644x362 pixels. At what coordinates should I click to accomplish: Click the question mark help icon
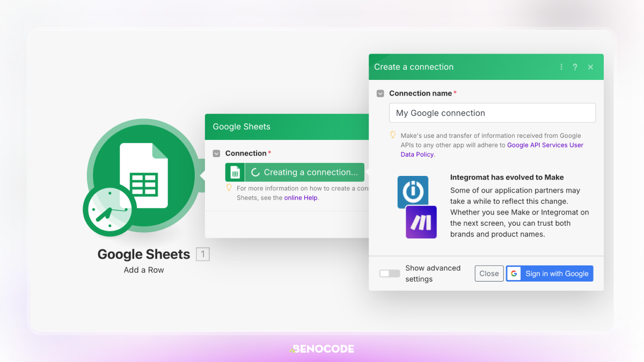point(575,67)
